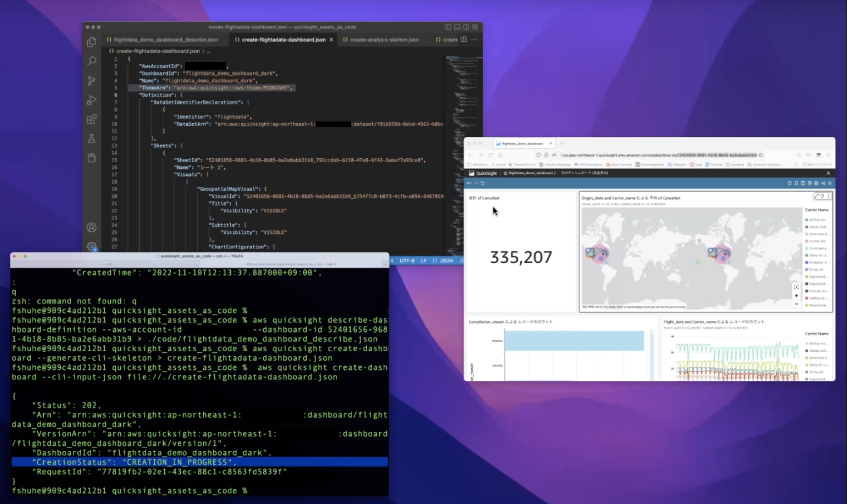Click the QuickSight bookmark icon

796,183
